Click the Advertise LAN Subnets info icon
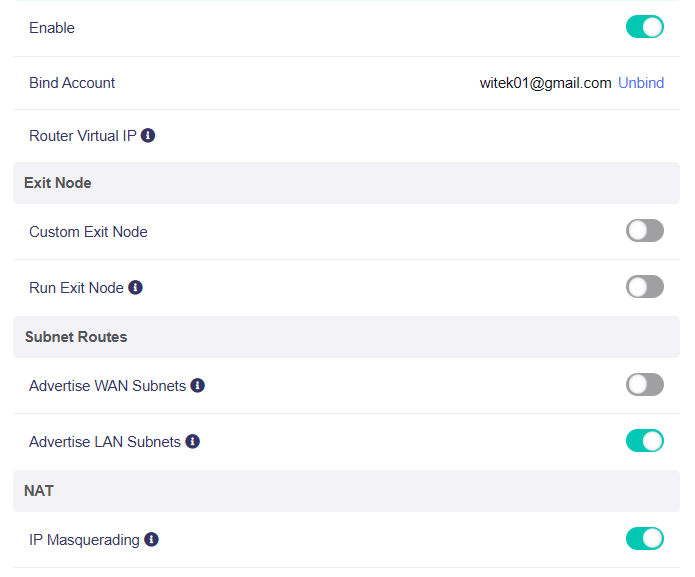The width and height of the screenshot is (695, 577). coord(192,441)
